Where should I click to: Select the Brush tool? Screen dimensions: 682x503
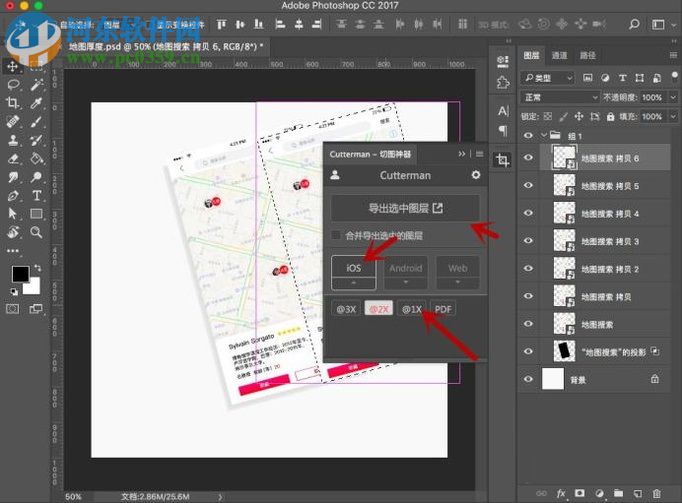(37, 121)
